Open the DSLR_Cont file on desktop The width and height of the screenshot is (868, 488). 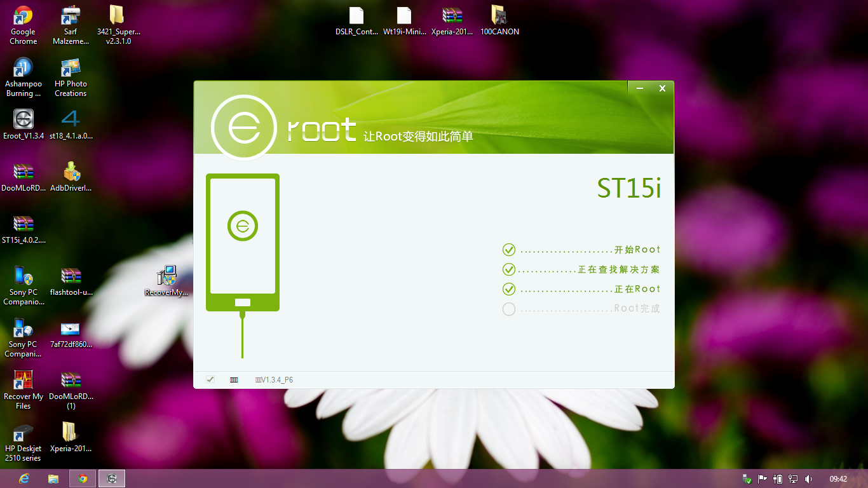point(356,21)
